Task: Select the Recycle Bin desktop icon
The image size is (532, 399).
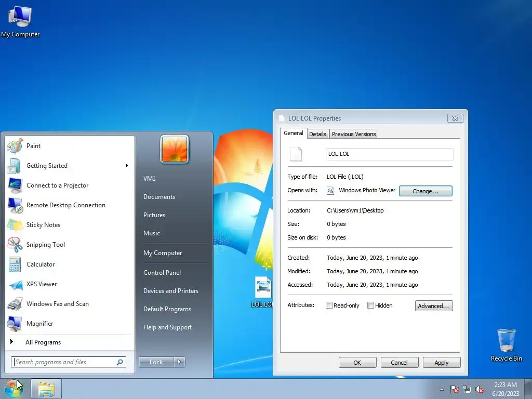Action: click(x=506, y=345)
